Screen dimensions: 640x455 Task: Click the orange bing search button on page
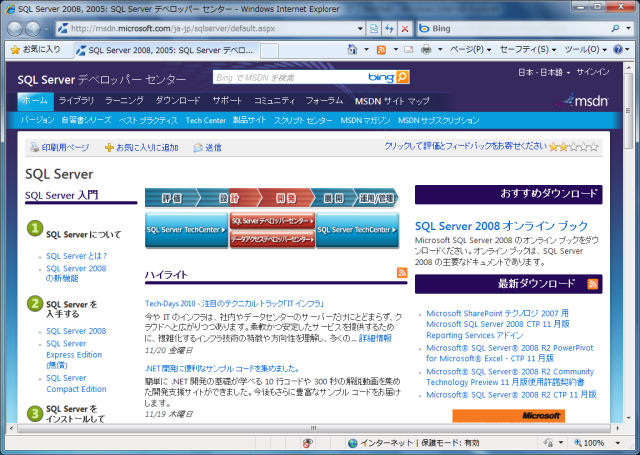pos(402,77)
